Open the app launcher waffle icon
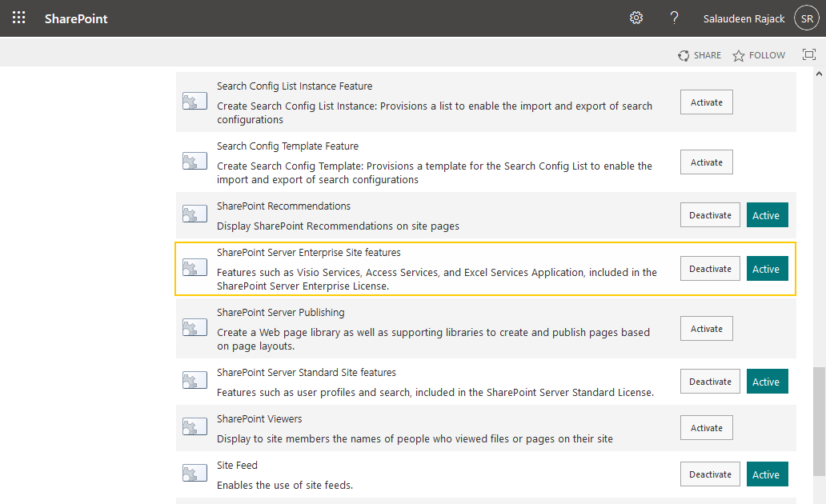This screenshot has width=826, height=504. point(19,18)
